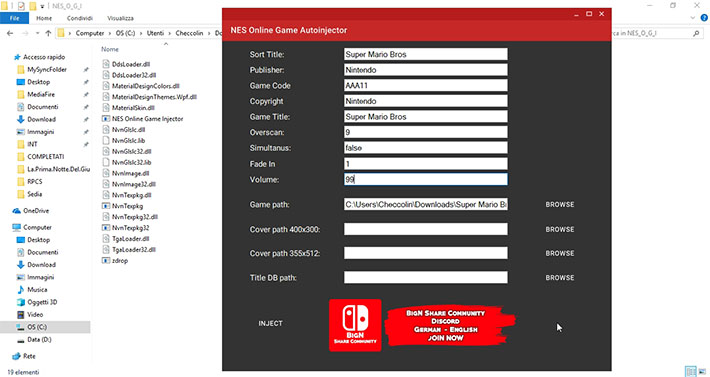
Task: Click Computer in the address breadcrumb
Action: (90, 33)
